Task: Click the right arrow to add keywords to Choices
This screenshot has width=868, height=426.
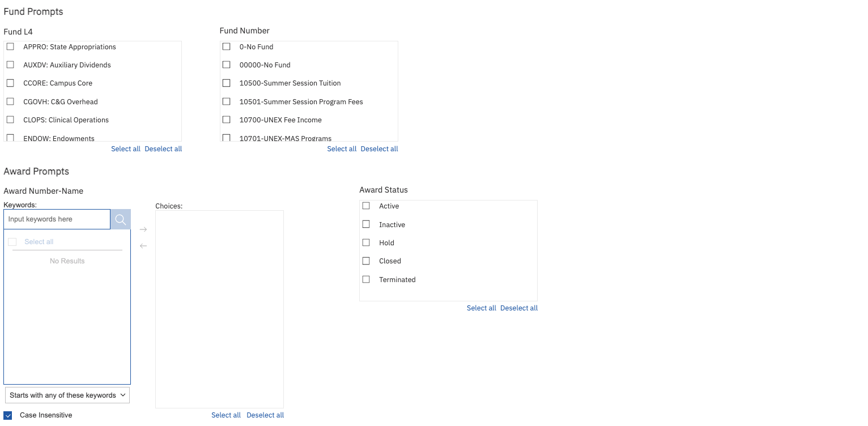Action: tap(143, 229)
